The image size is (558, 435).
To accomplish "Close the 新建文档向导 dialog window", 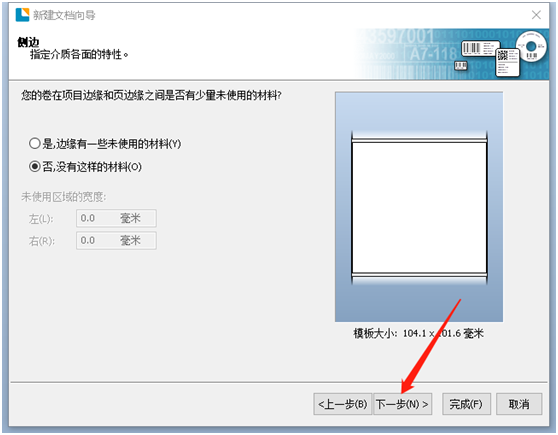I will (536, 15).
